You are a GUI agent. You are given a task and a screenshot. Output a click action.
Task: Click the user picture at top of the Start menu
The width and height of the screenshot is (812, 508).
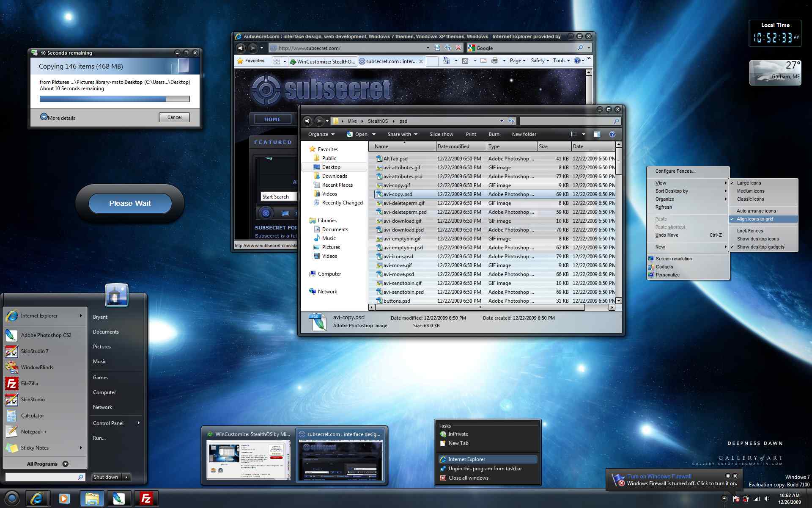point(116,295)
